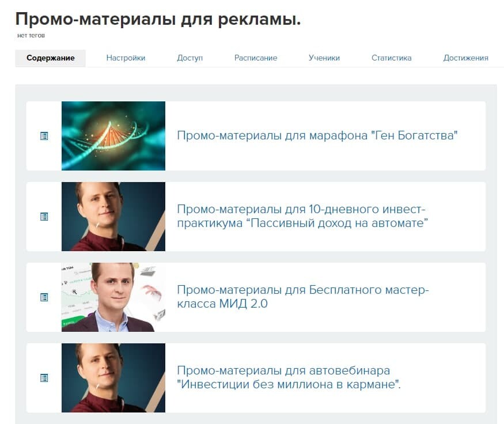Click the DNA helix thumbnail image
The width and height of the screenshot is (504, 424).
point(113,136)
